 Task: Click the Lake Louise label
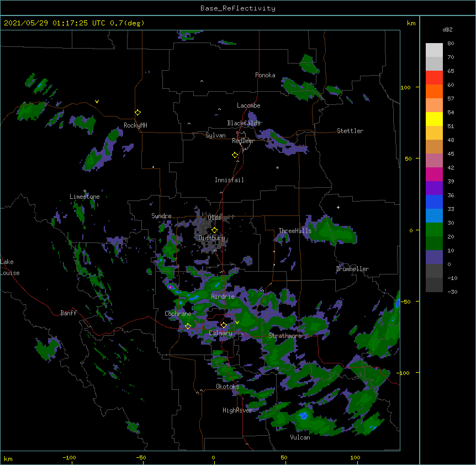[x=9, y=267]
